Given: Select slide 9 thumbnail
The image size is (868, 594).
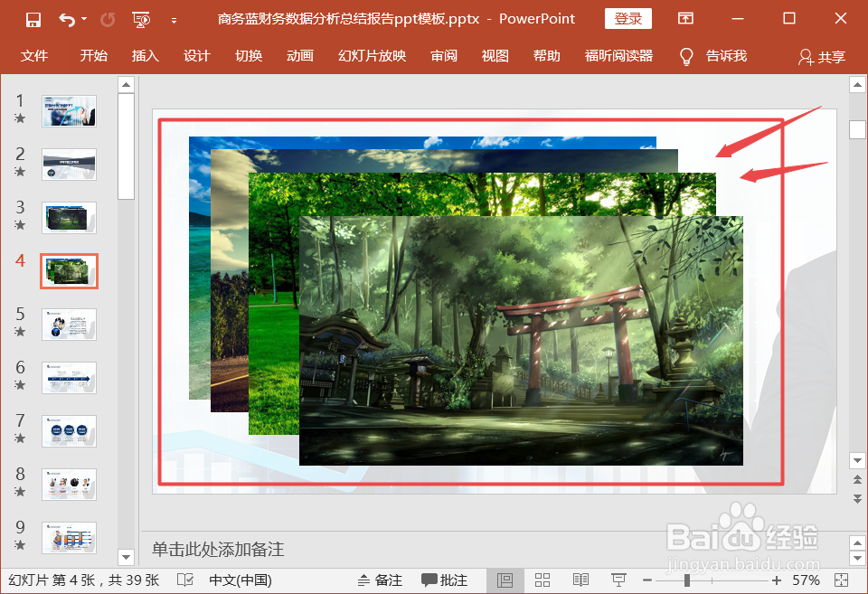Looking at the screenshot, I should 70,538.
